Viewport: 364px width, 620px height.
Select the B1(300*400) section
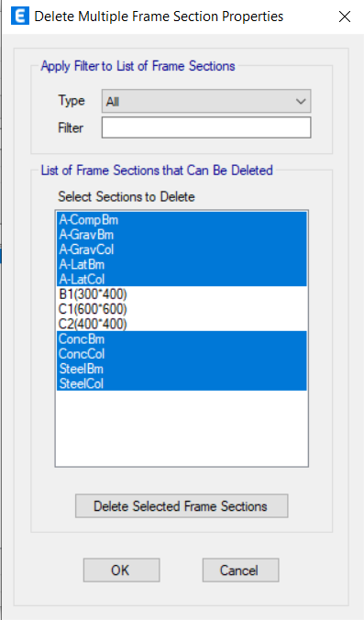(x=182, y=294)
